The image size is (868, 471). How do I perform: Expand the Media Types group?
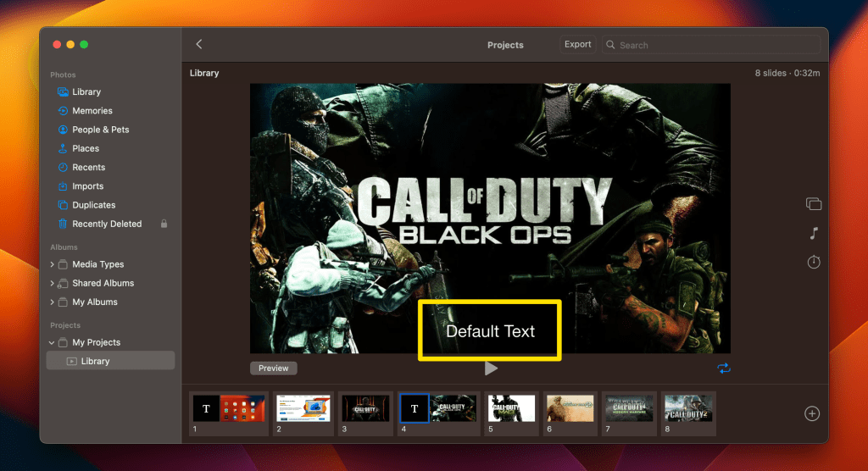point(52,264)
